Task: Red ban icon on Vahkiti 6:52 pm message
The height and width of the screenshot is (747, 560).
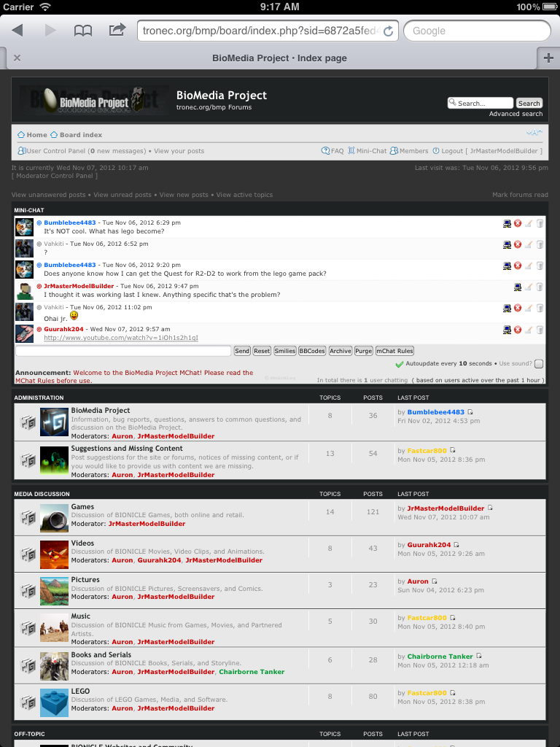Action: pos(518,245)
